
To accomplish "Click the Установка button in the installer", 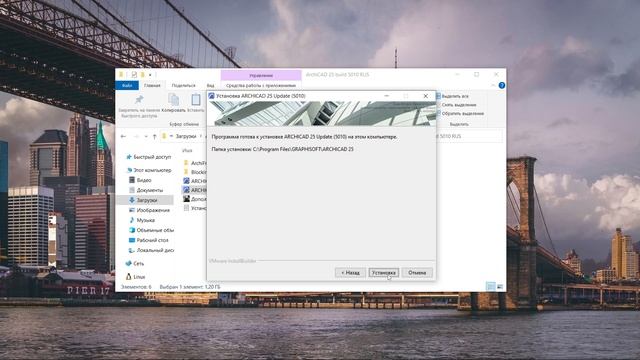I will tap(383, 273).
